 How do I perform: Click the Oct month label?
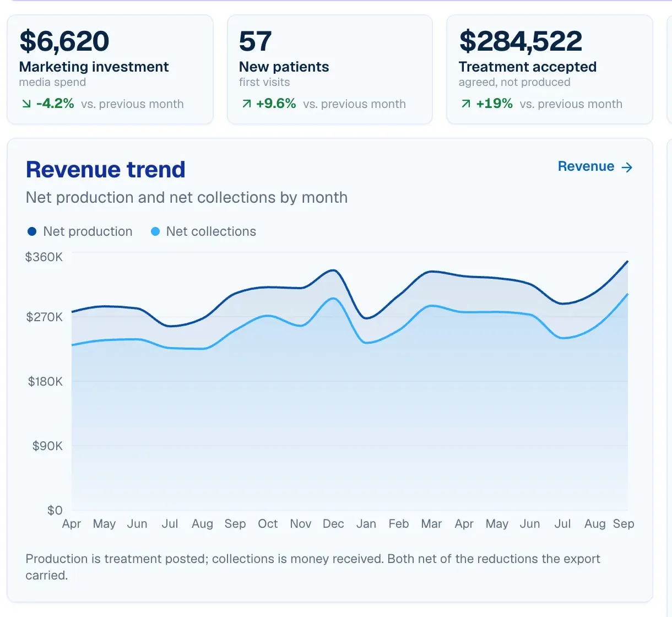268,524
